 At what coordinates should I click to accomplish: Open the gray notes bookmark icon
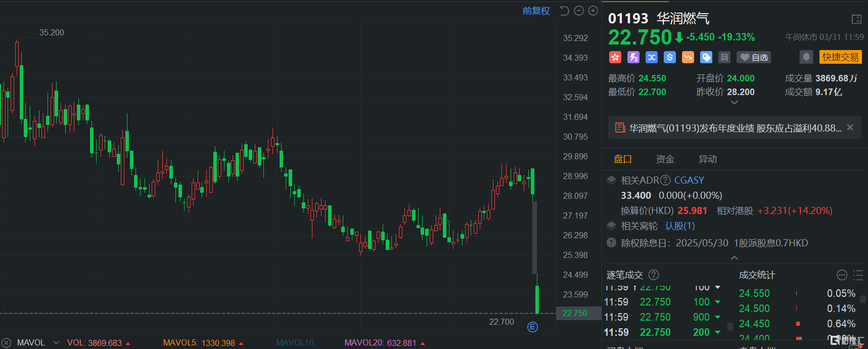pos(724,57)
